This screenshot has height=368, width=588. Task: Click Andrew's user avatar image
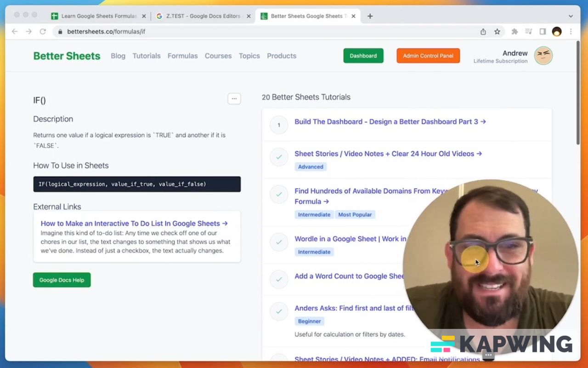(x=543, y=56)
